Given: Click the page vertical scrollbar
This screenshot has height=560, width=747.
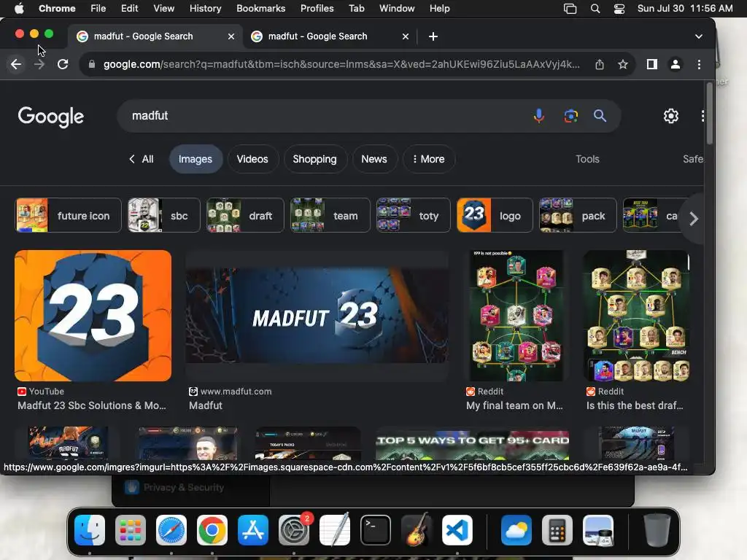Looking at the screenshot, I should tap(709, 113).
